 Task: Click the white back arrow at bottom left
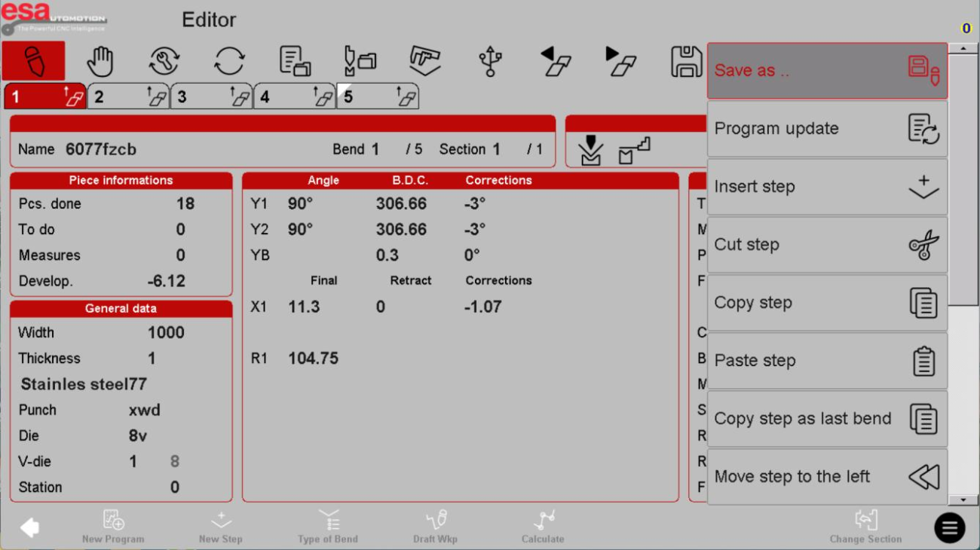(29, 527)
